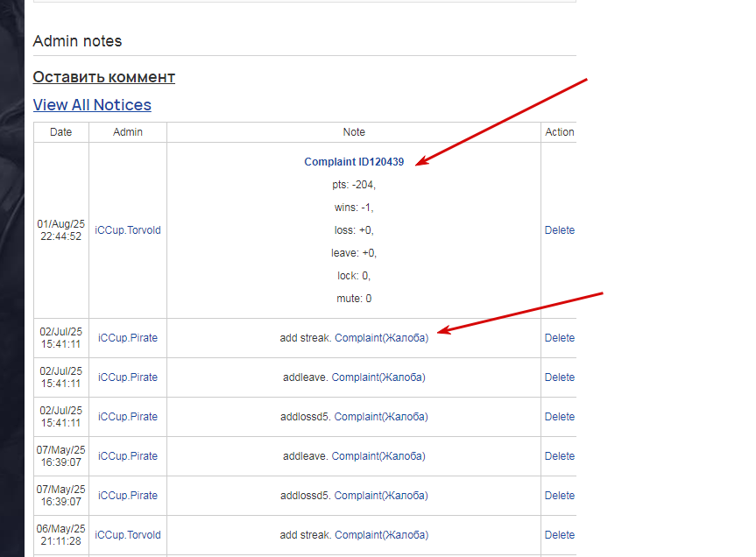The image size is (756, 557).
Task: Delete the 02/Jul/25 addlossd5 note
Action: 559,417
